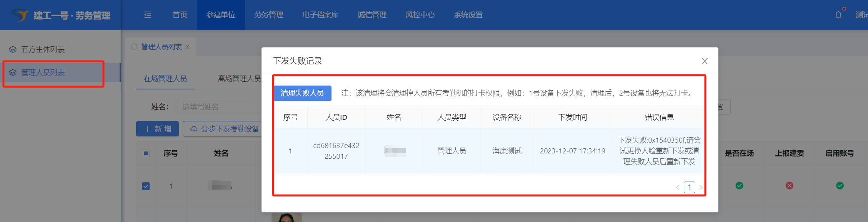This screenshot has width=868, height=222.
Task: Click the red 上报建委 status icon
Action: [790, 186]
